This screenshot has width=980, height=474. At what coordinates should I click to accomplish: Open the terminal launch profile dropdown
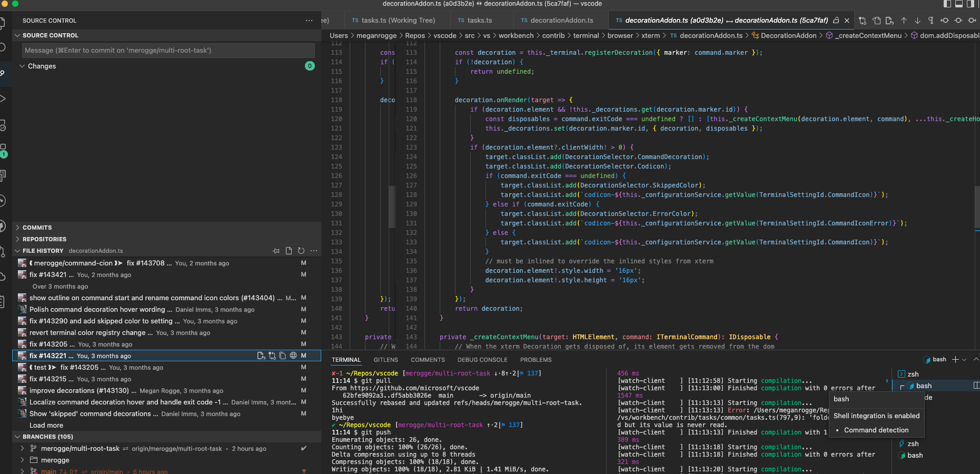coord(964,360)
